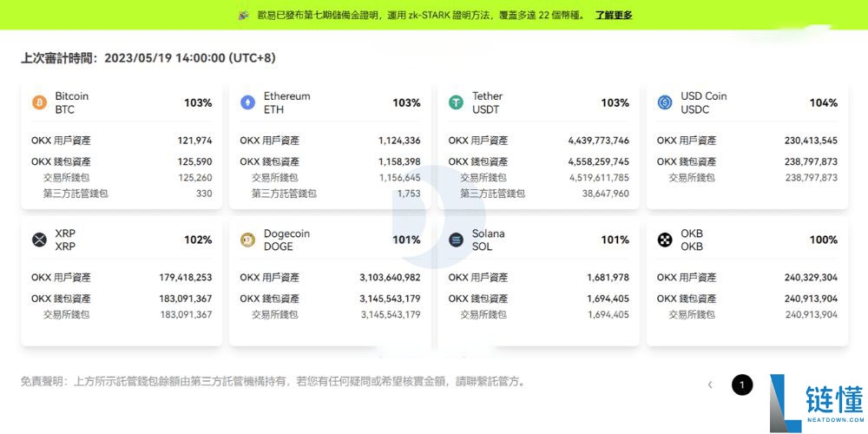The width and height of the screenshot is (868, 434).
Task: Click Ethereum exchange wallet value 1,156,645
Action: point(399,178)
